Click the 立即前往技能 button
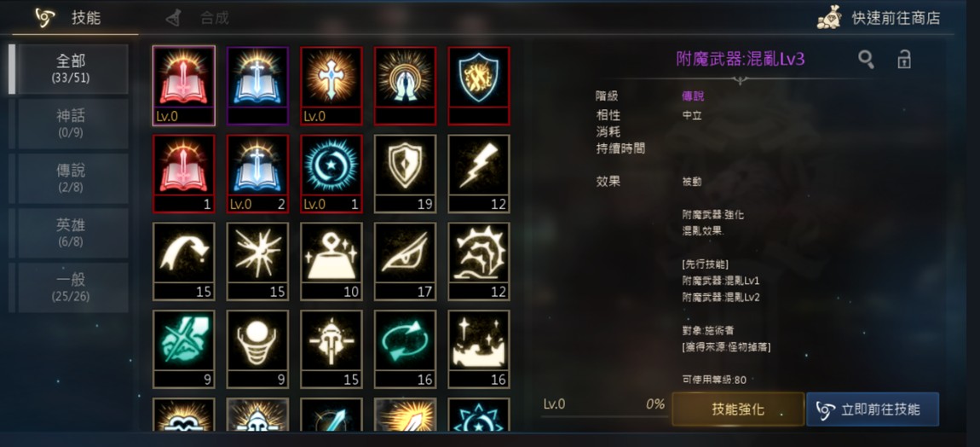Image resolution: width=980 pixels, height=447 pixels. [x=873, y=409]
